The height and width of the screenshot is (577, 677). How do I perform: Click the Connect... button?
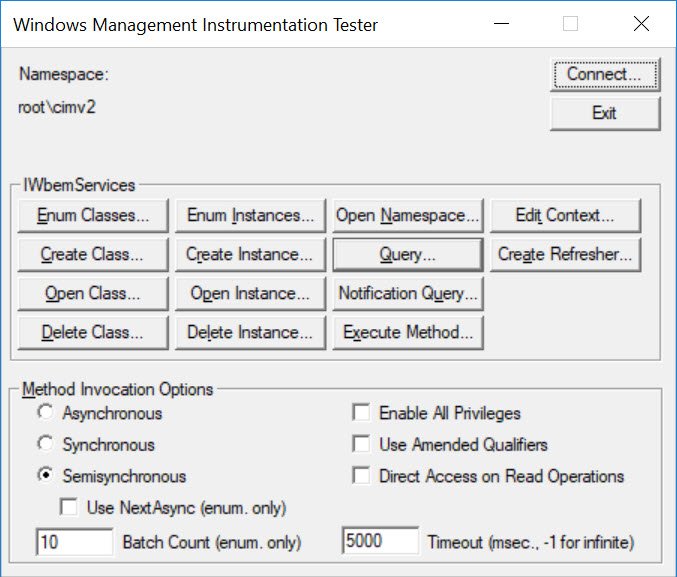[x=605, y=74]
